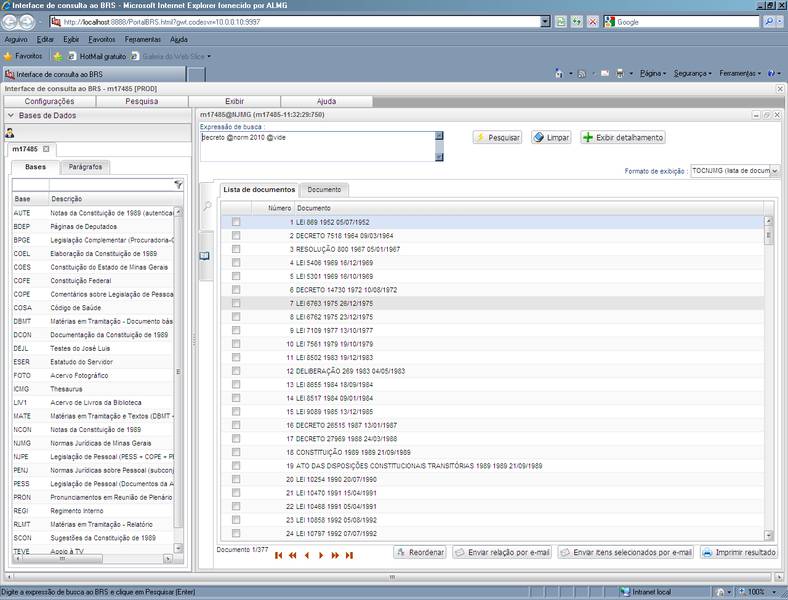Collapse the Bases de Dados panel
Screen dimensions: 788x600
[10, 116]
